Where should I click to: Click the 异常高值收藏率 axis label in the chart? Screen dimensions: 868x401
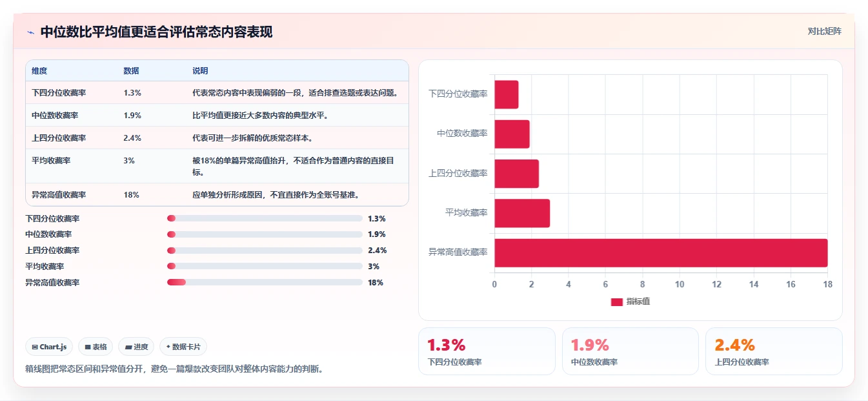pyautogui.click(x=458, y=252)
